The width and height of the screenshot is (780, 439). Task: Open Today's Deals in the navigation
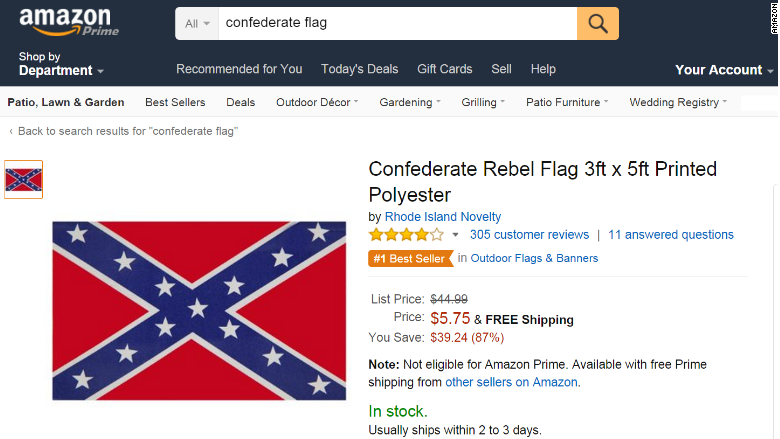(x=359, y=69)
